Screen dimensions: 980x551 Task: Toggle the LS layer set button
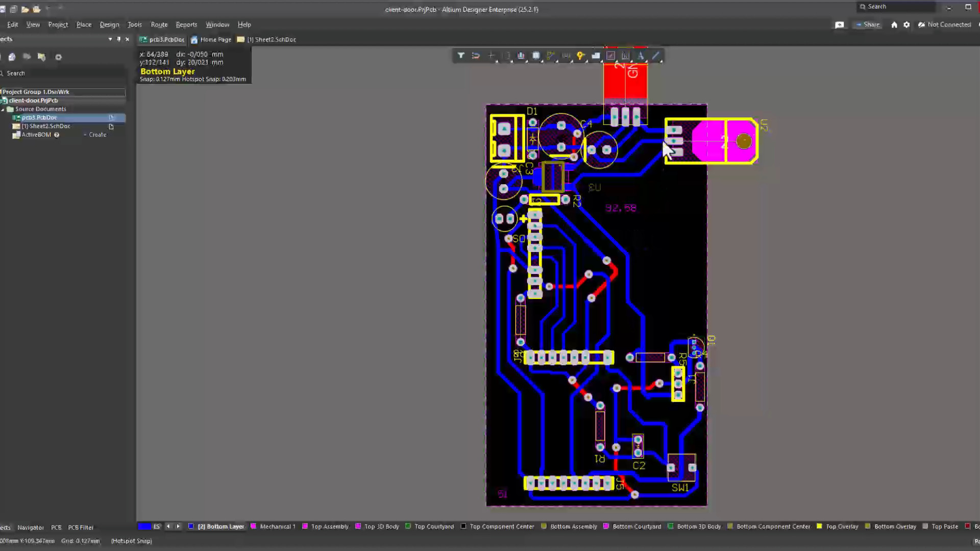click(x=157, y=527)
